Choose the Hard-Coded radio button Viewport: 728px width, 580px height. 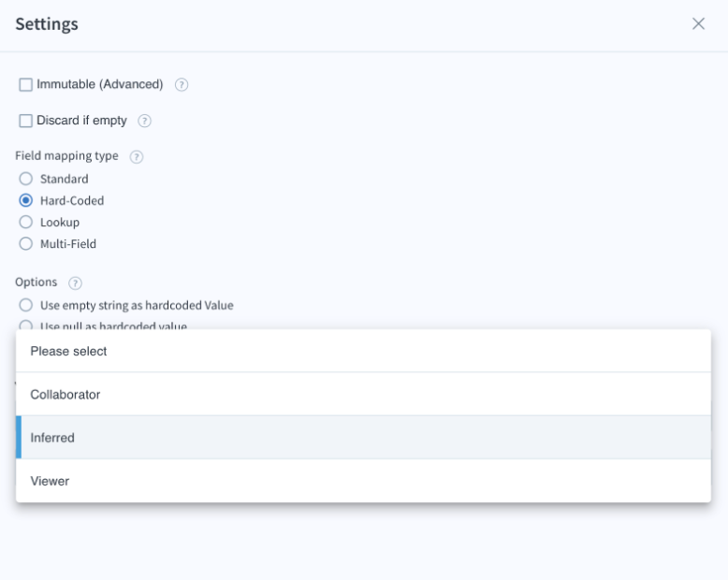(26, 200)
